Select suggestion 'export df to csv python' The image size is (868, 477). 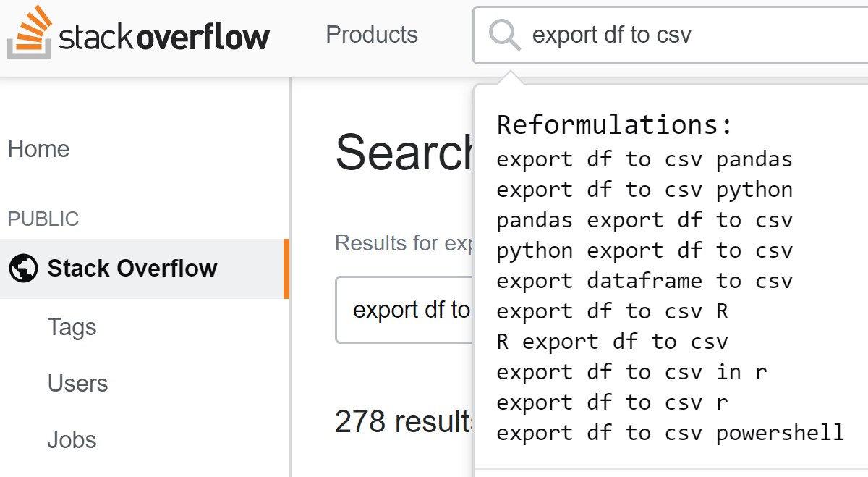pyautogui.click(x=644, y=190)
